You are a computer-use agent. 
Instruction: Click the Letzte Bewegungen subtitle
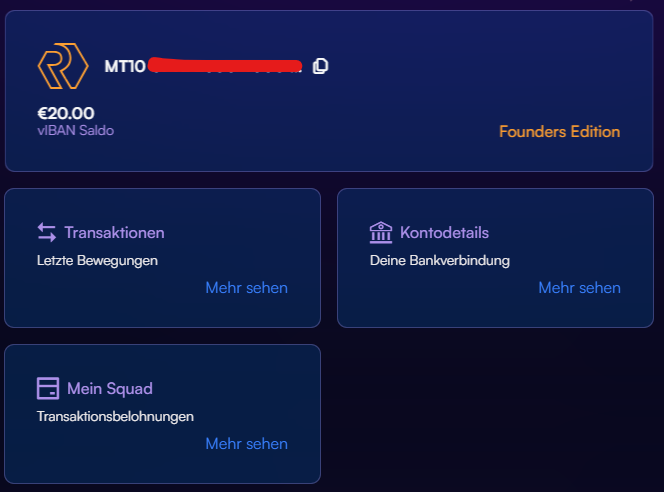click(x=97, y=260)
